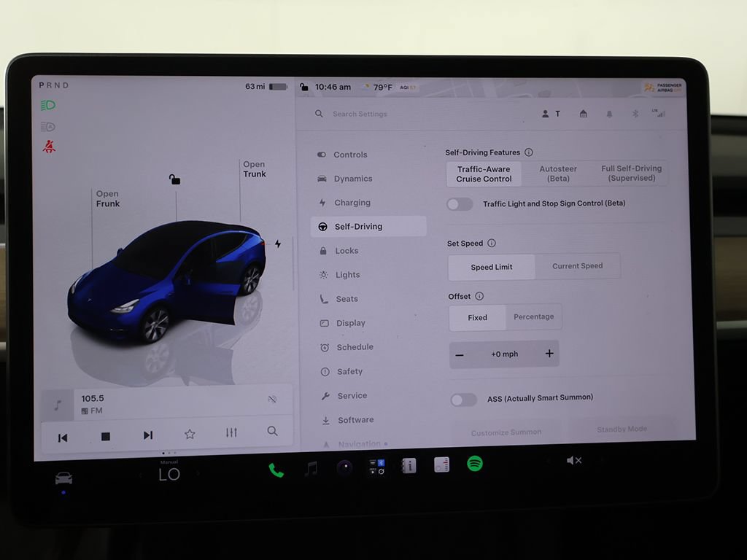This screenshot has height=560, width=747.
Task: Increase speed offset with plus button
Action: (x=549, y=354)
